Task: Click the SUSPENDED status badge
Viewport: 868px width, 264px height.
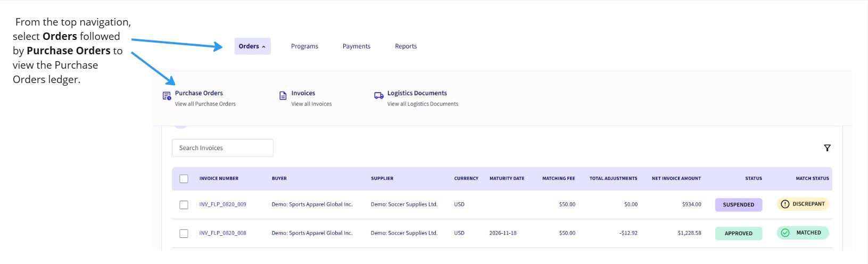Action: [x=739, y=205]
